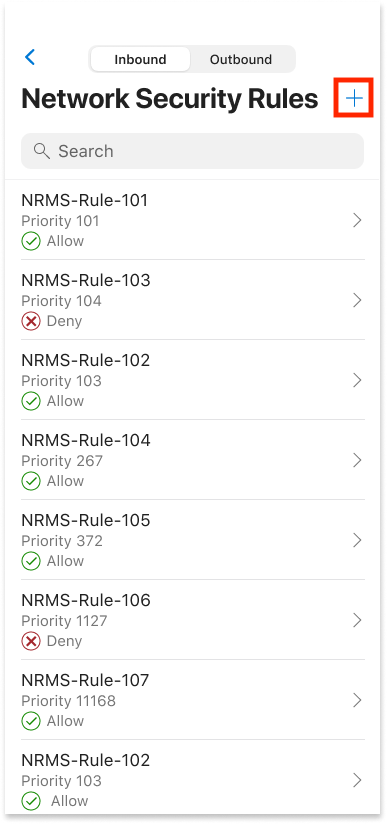The width and height of the screenshot is (387, 824).
Task: Tap green Allow checkmark on NRMS-Rule-107
Action: pyautogui.click(x=31, y=721)
